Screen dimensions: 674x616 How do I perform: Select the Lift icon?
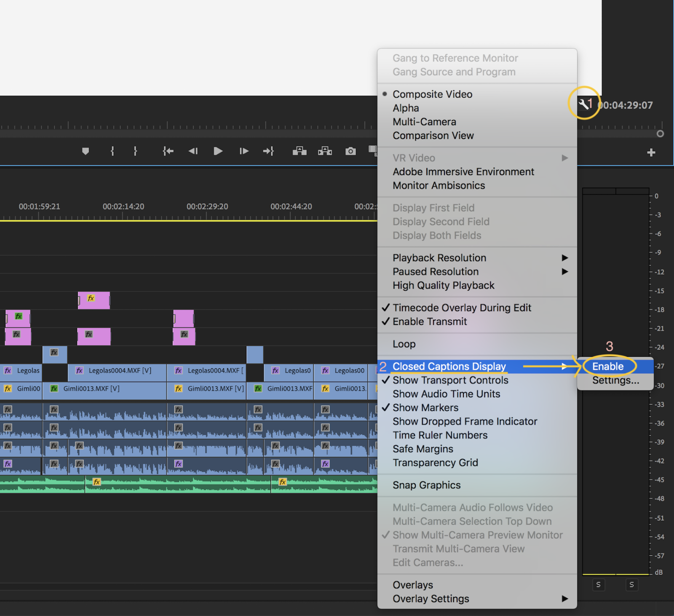click(x=300, y=151)
